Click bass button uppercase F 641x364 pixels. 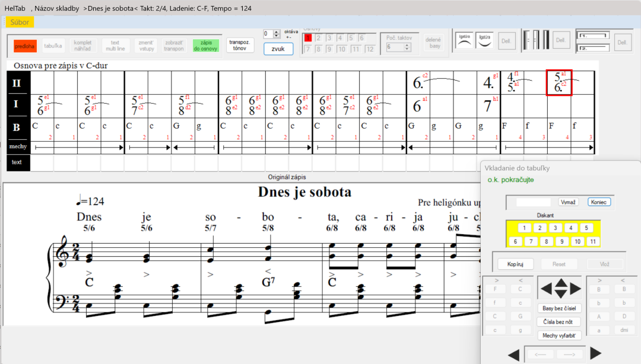coord(495,289)
